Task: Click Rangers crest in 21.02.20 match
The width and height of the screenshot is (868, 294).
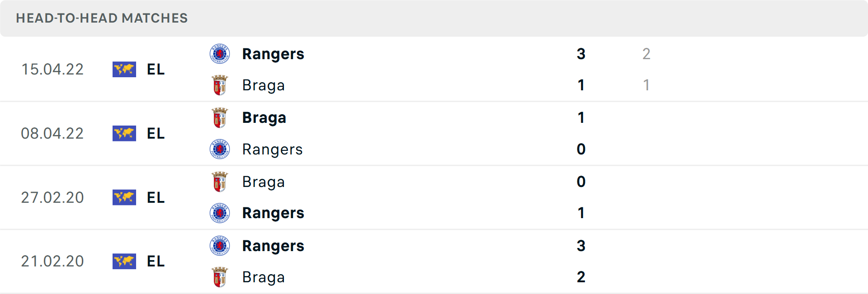Action: tap(220, 246)
